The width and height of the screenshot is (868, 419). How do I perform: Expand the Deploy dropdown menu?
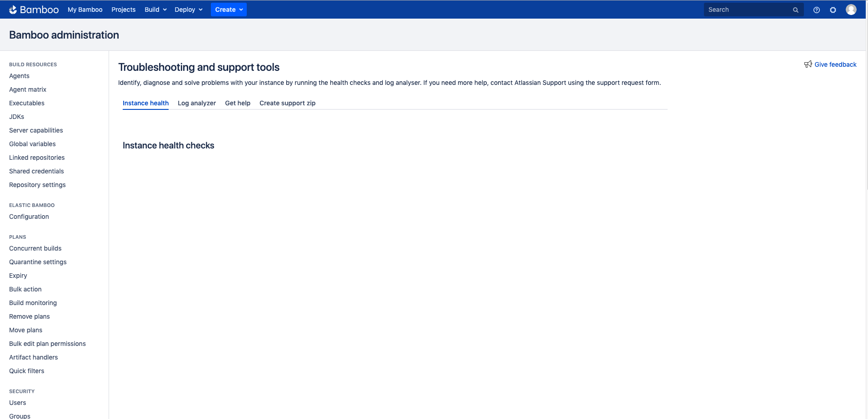tap(189, 10)
